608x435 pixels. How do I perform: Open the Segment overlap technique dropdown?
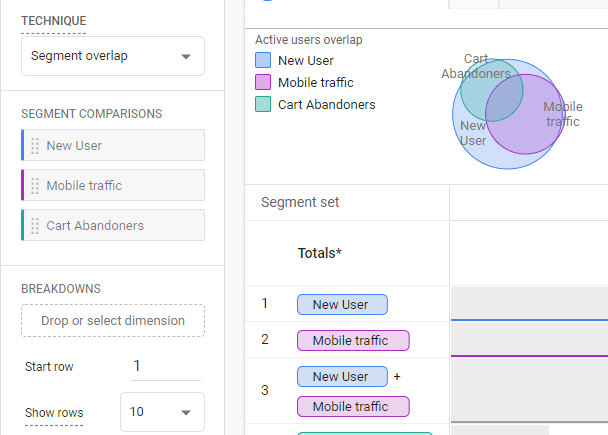tap(113, 57)
